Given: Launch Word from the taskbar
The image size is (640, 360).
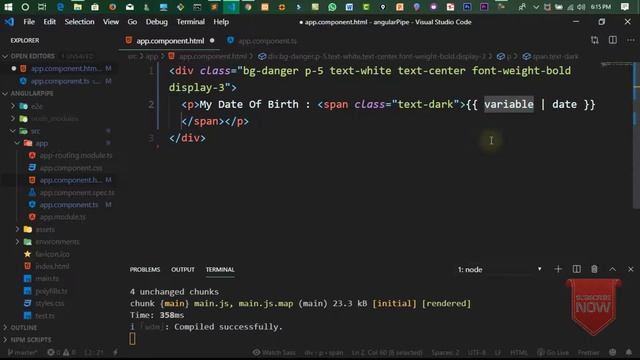Looking at the screenshot, I should pos(349,7).
